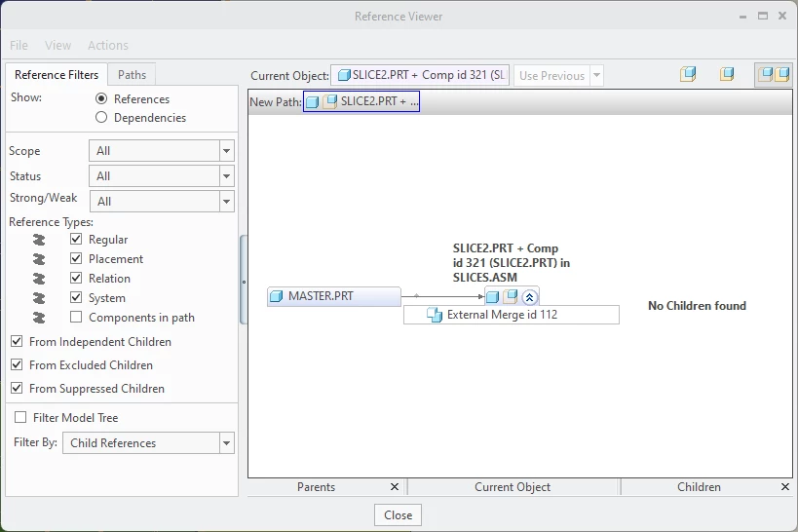Switch to the Paths tab
The width and height of the screenshot is (798, 532).
pyautogui.click(x=132, y=75)
